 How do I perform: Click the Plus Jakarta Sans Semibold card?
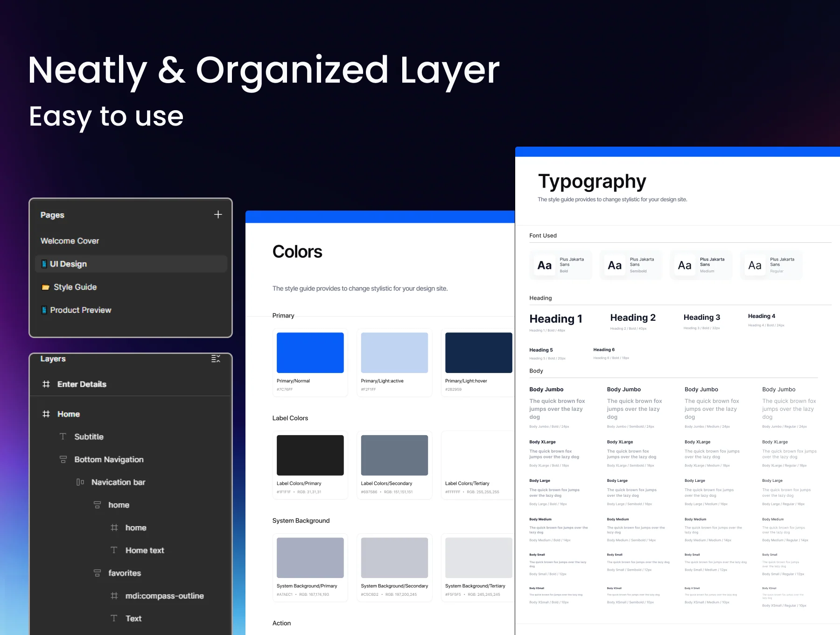(631, 265)
